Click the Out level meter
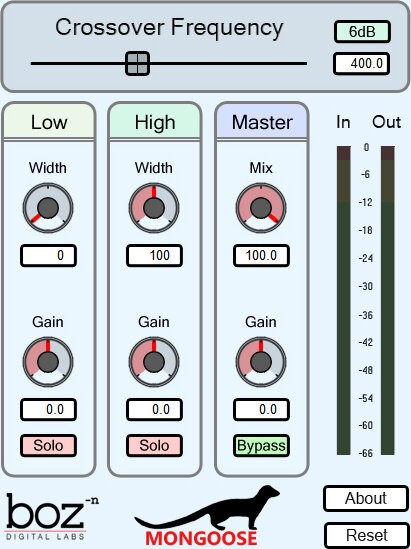 click(388, 300)
